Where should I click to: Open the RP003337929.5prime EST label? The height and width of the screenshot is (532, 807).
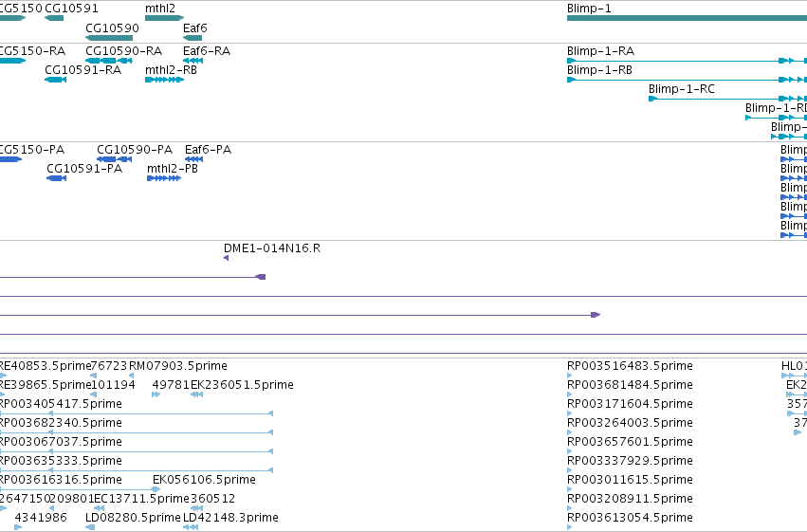(x=630, y=461)
